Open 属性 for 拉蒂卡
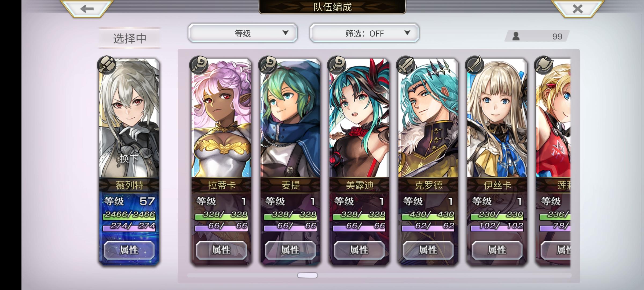 click(x=221, y=250)
